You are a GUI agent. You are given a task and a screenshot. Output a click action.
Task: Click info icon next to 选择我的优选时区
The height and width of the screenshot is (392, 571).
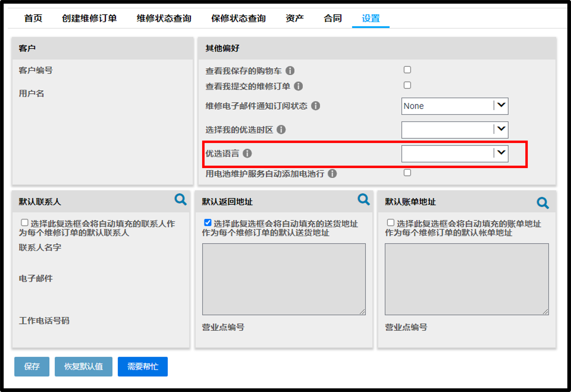[281, 130]
